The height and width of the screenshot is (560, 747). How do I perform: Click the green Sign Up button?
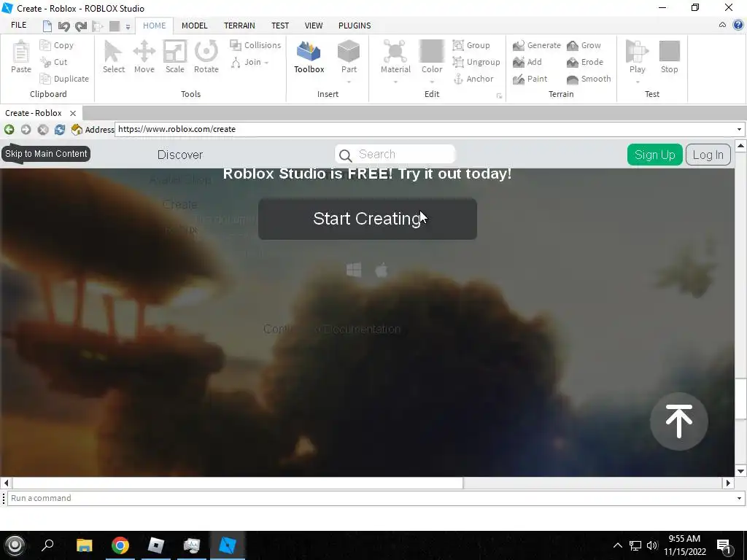654,155
